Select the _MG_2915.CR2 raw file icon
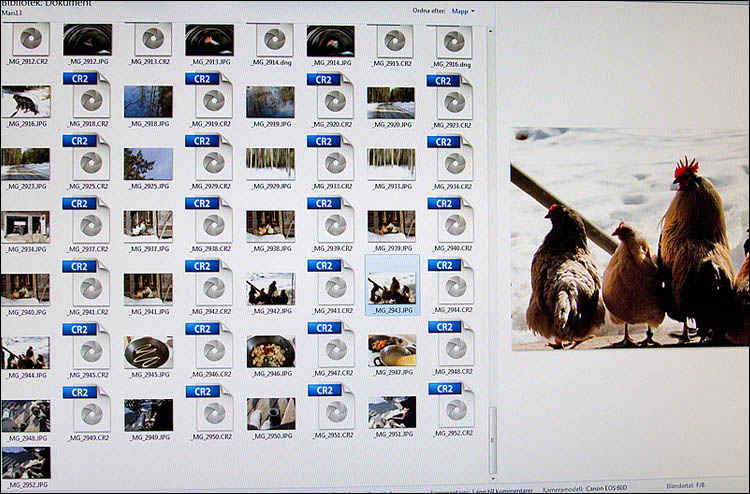The width and height of the screenshot is (750, 494). click(395, 41)
